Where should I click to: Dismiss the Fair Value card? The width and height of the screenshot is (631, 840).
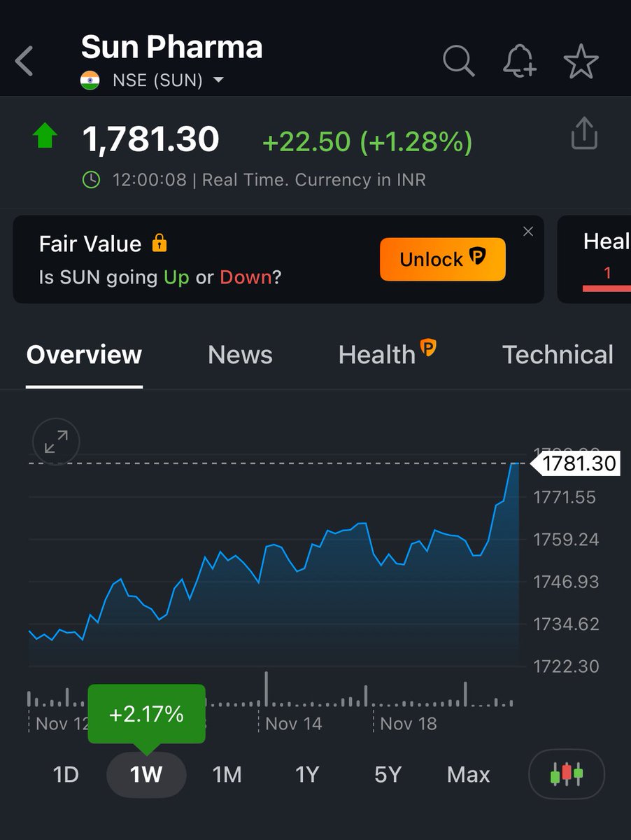pyautogui.click(x=528, y=232)
